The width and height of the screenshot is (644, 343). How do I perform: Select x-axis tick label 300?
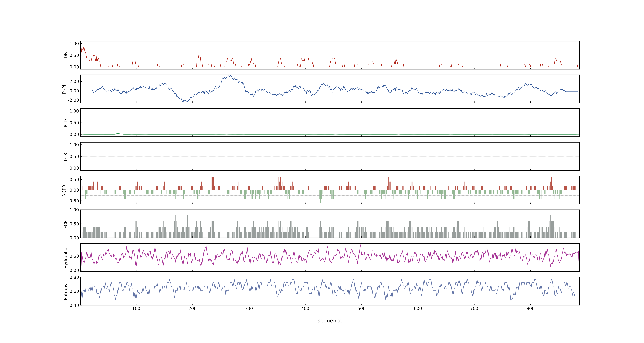249,309
